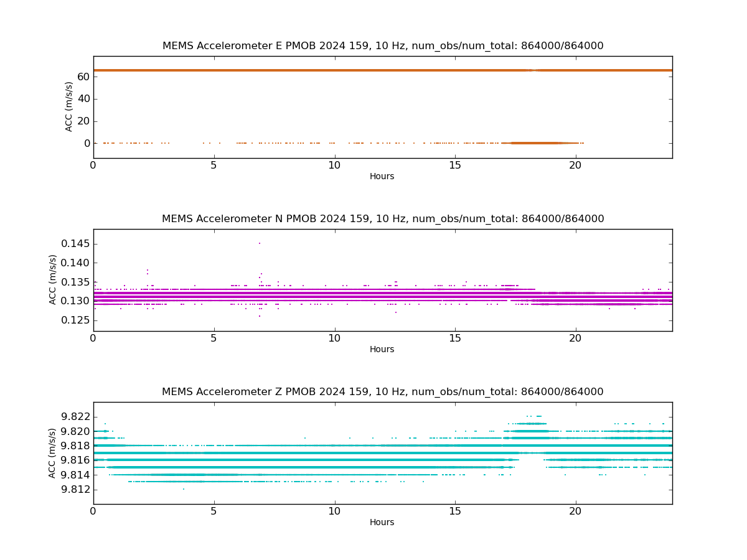The image size is (747, 560).
Task: Click hour 10 tick under N plot
Action: tap(335, 338)
